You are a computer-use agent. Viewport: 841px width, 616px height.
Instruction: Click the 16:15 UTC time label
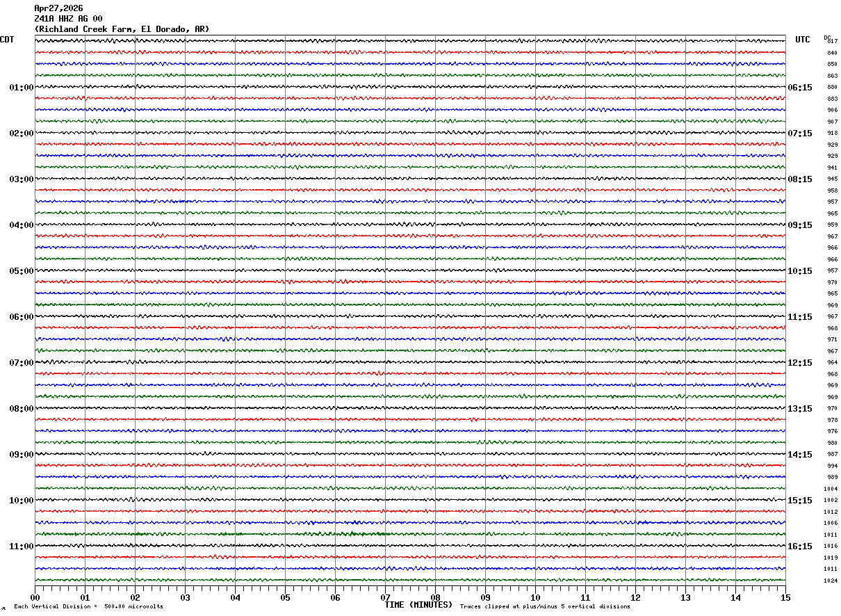pyautogui.click(x=799, y=546)
